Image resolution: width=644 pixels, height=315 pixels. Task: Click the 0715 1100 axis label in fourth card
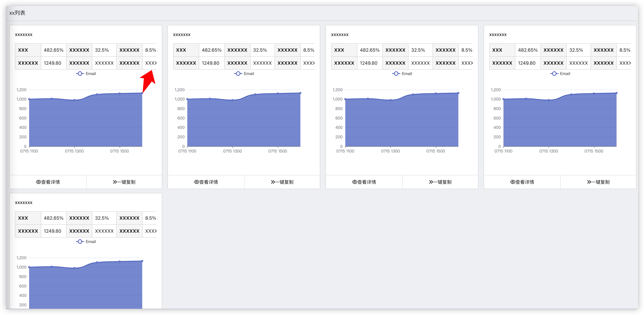point(503,151)
